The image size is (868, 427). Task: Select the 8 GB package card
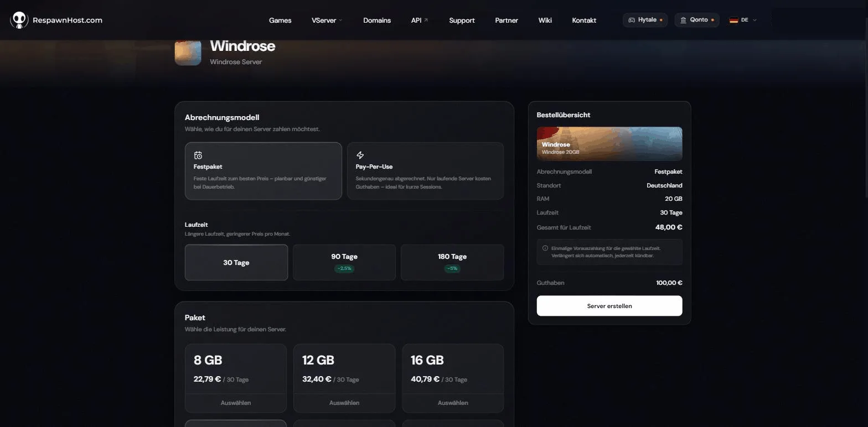tap(236, 378)
